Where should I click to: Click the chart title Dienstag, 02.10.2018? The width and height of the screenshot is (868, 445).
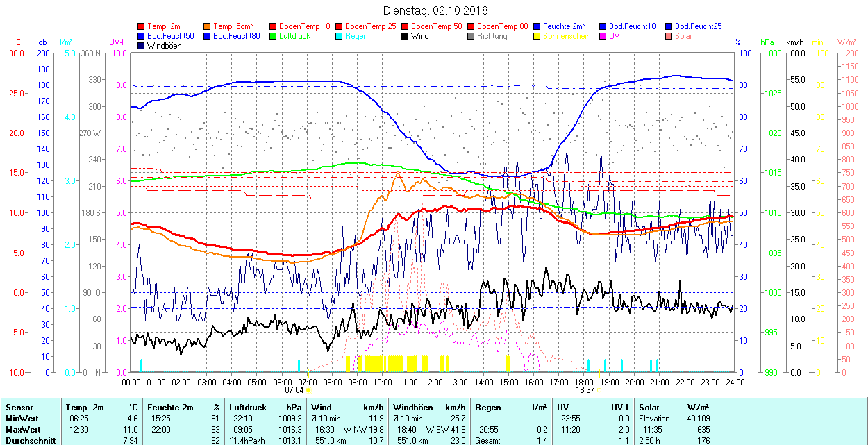pos(435,11)
